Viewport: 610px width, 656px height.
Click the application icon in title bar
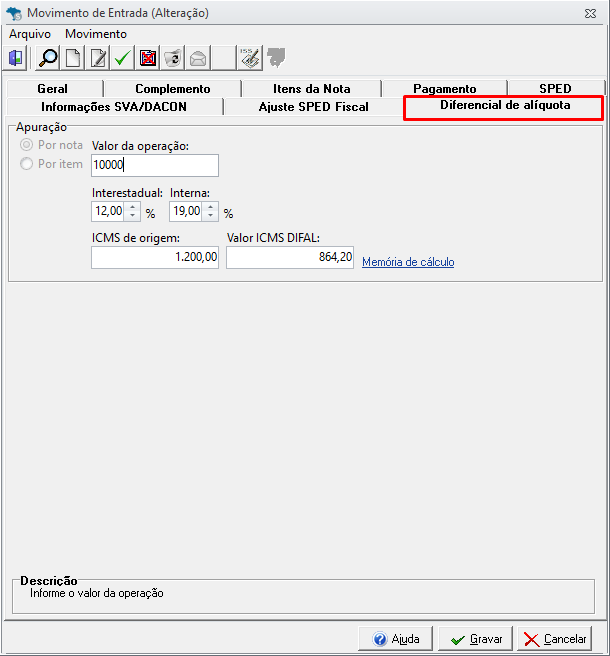[13, 13]
